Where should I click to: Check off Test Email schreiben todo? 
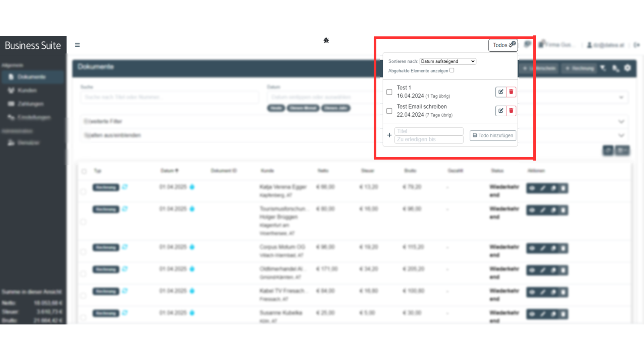click(x=389, y=111)
